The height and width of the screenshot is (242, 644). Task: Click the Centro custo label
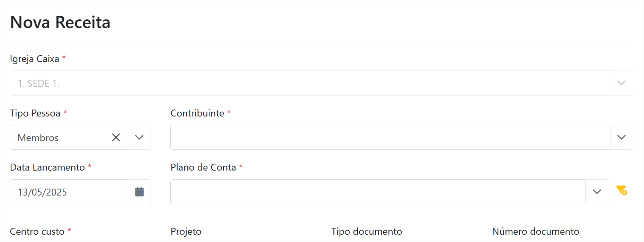pos(37,231)
